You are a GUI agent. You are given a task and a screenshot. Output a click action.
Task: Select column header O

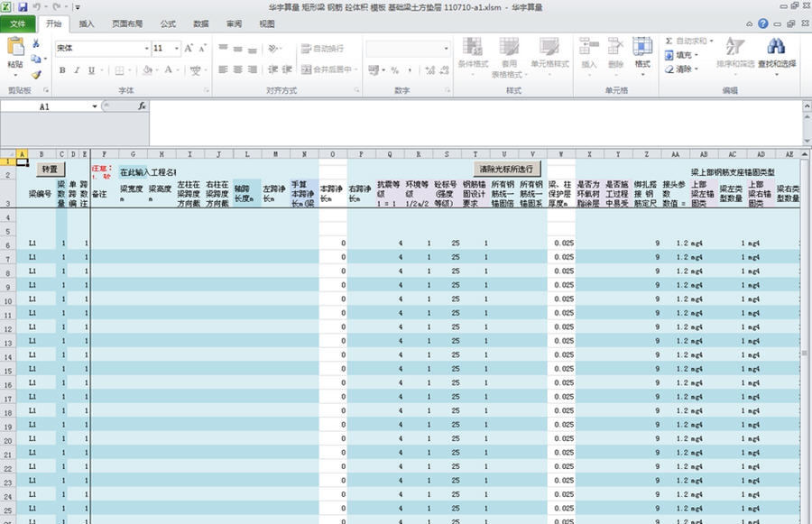(332, 153)
